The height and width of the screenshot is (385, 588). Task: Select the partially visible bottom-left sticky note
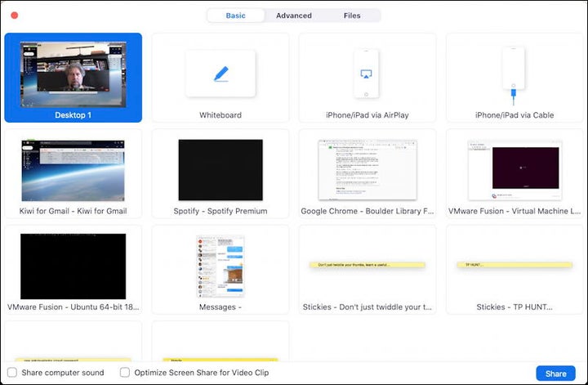pyautogui.click(x=73, y=343)
